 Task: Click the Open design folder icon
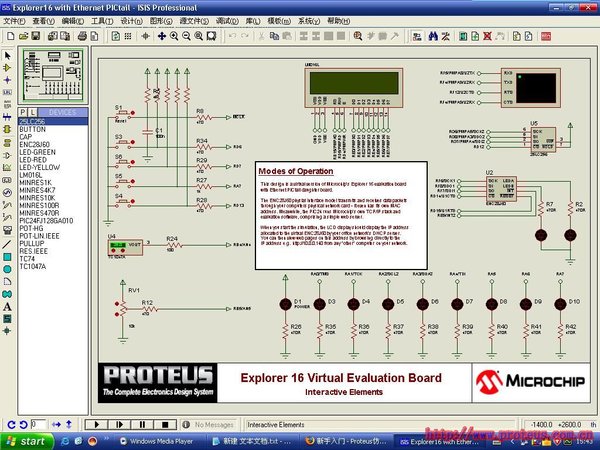pyautogui.click(x=20, y=36)
